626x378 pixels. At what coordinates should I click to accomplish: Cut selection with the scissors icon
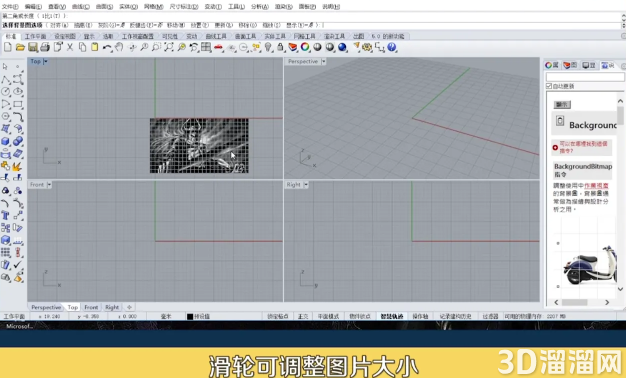pos(70,47)
